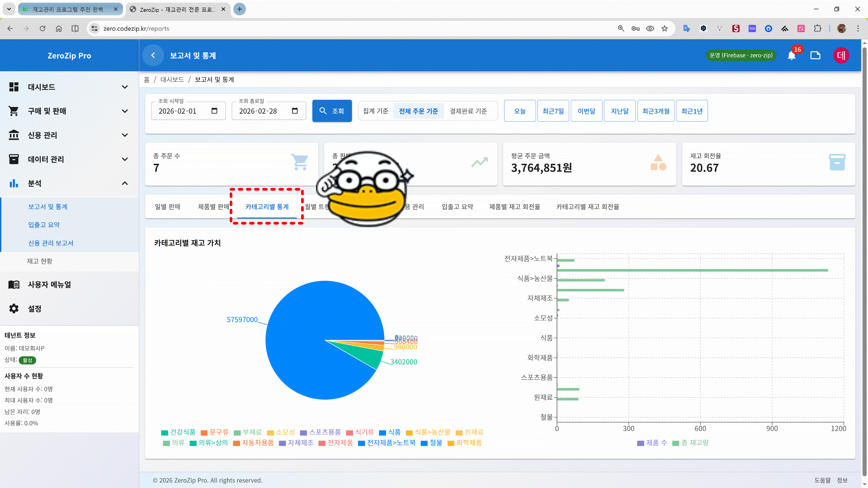Viewport: 868px width, 488px height.
Task: Open the 일별 판매 tab
Action: [x=168, y=207]
